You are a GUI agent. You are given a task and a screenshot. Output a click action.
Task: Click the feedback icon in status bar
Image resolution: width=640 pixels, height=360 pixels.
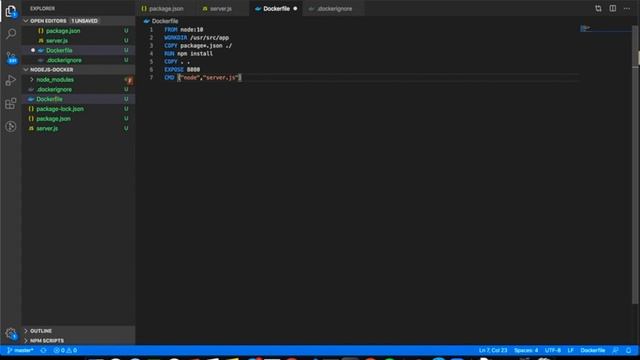tap(616, 350)
